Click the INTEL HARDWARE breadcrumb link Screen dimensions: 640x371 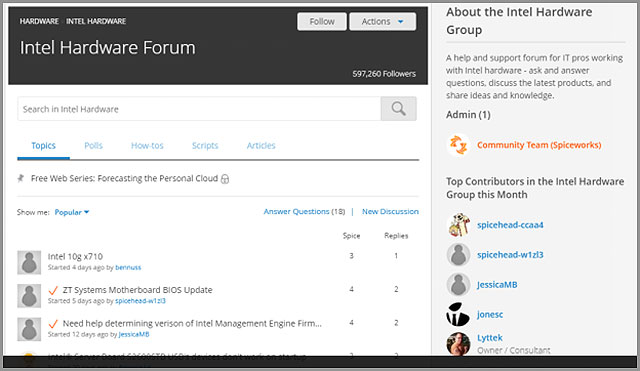96,21
